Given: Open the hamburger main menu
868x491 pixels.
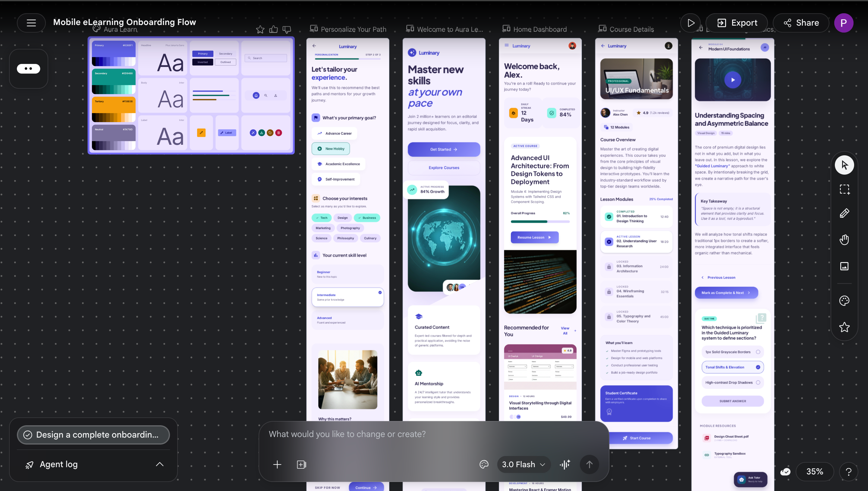Looking at the screenshot, I should (x=31, y=23).
